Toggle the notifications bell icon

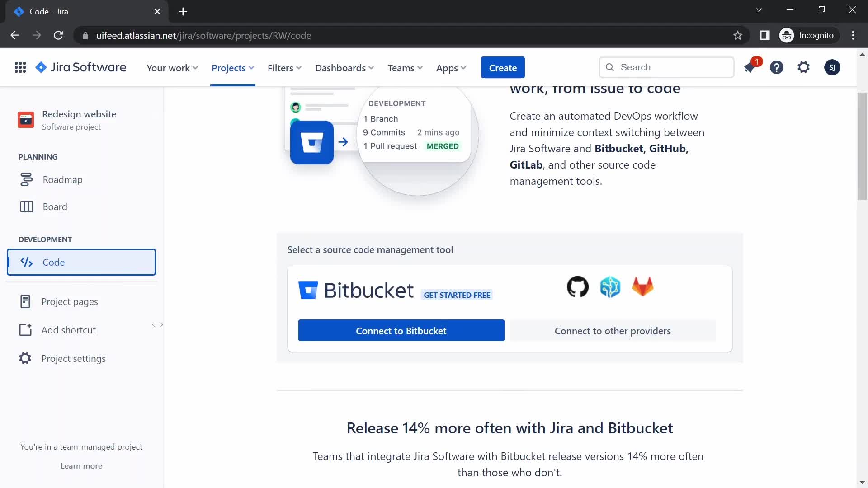750,67
